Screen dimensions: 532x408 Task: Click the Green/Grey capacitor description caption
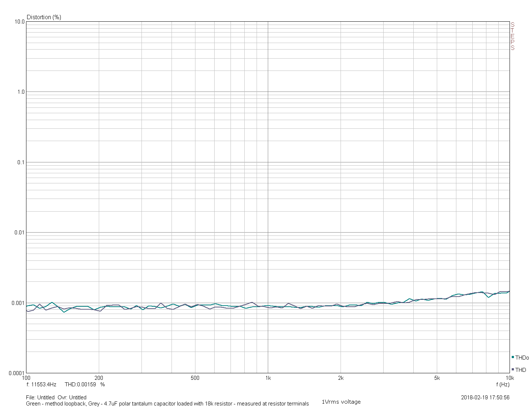click(x=168, y=404)
